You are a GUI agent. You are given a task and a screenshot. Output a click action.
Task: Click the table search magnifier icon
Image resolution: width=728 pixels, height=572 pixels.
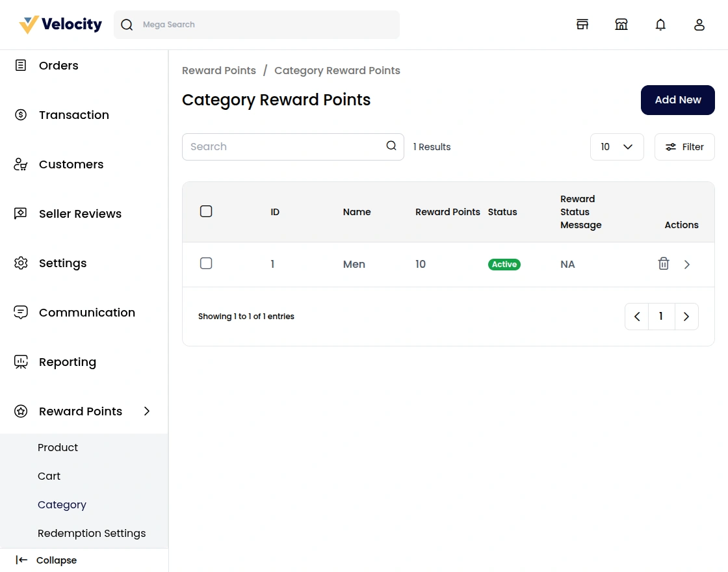point(391,146)
